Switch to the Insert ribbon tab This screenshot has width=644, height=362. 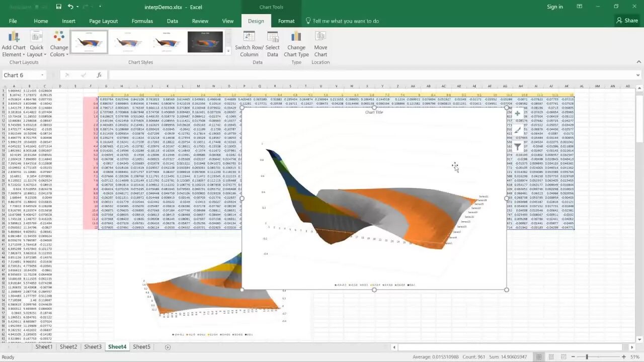coord(68,21)
